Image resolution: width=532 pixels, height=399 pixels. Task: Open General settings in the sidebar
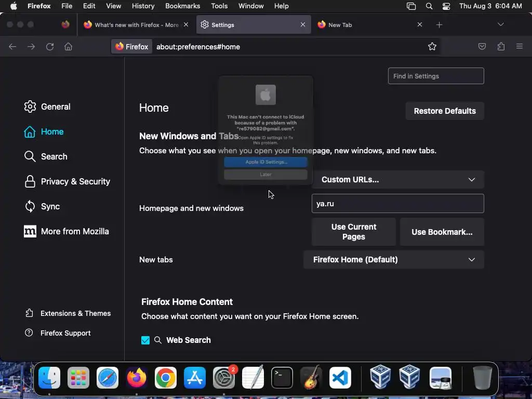click(x=47, y=107)
